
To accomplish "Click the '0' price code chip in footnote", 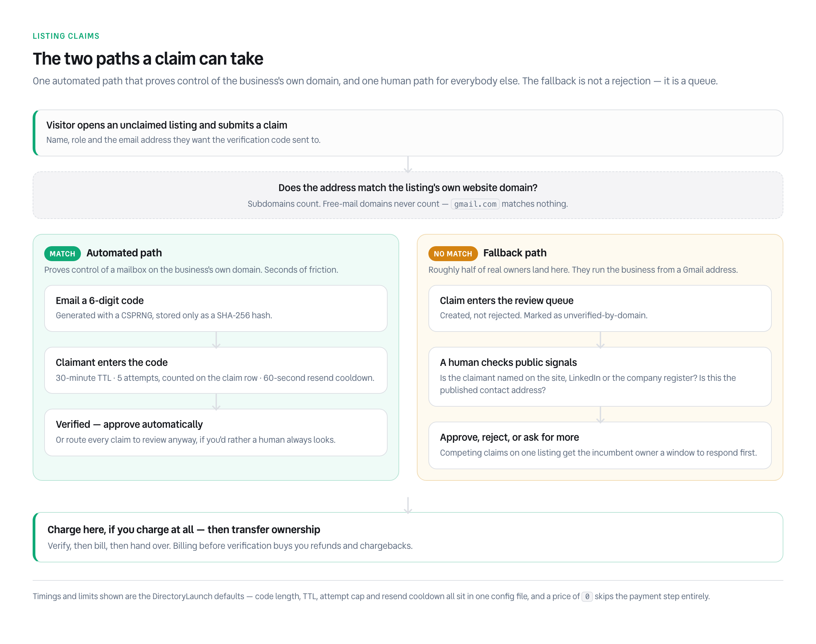I will [x=587, y=596].
